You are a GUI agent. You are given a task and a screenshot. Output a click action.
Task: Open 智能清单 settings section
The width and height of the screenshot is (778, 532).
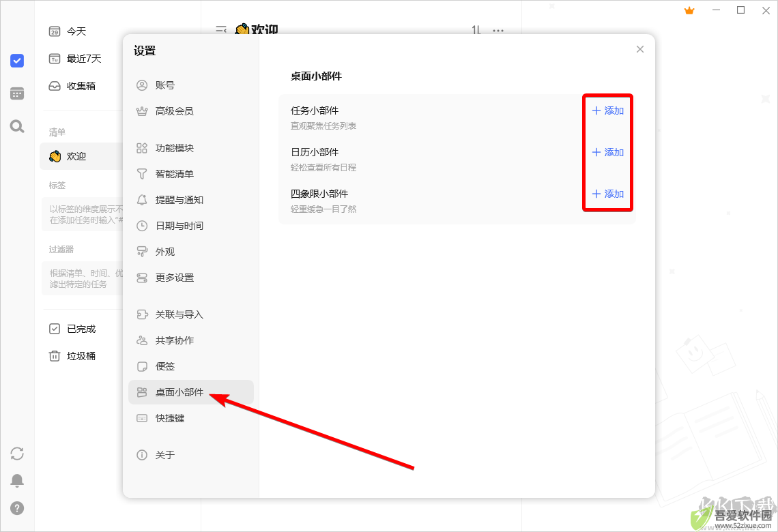[x=191, y=174]
